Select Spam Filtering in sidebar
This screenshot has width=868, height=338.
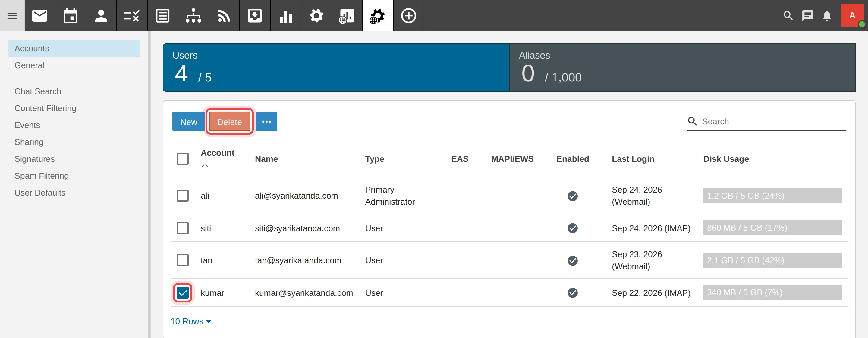[x=42, y=176]
